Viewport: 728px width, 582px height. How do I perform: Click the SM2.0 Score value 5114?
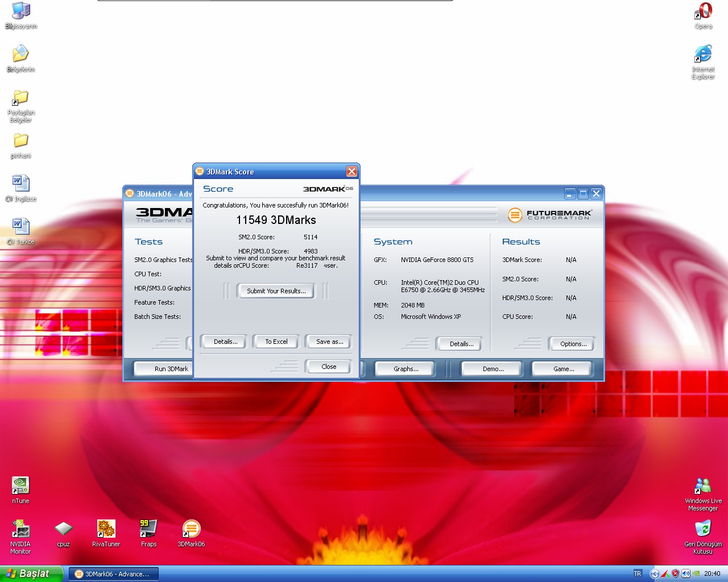tap(311, 237)
